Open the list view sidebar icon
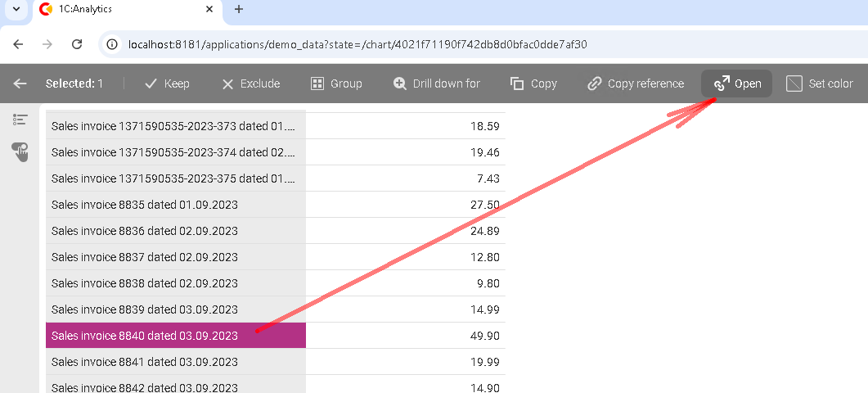 pos(20,120)
